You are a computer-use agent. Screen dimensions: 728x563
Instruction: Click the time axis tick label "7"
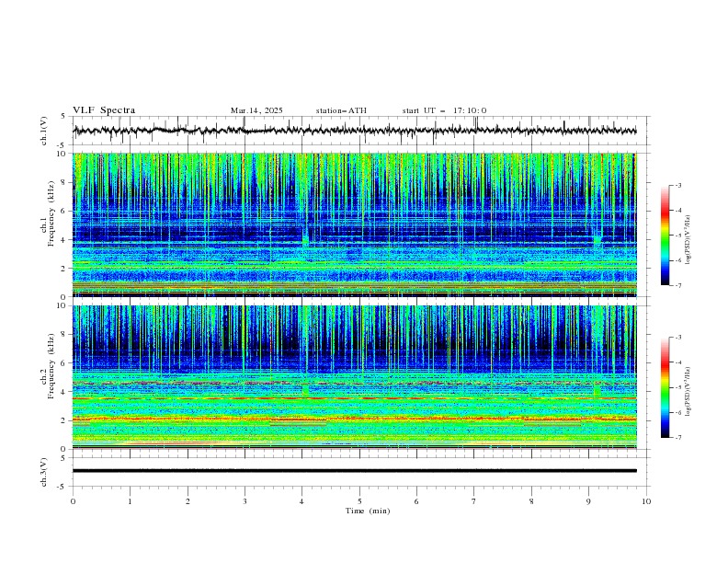coord(474,501)
